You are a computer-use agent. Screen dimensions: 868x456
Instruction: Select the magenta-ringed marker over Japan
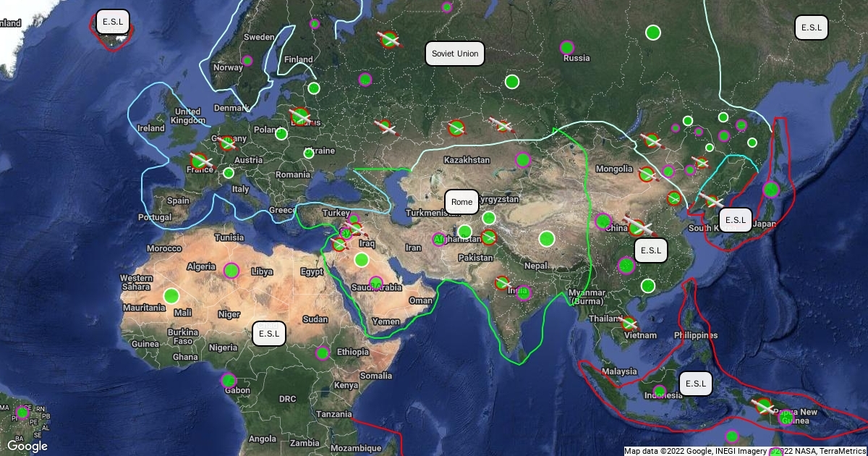[x=771, y=190]
